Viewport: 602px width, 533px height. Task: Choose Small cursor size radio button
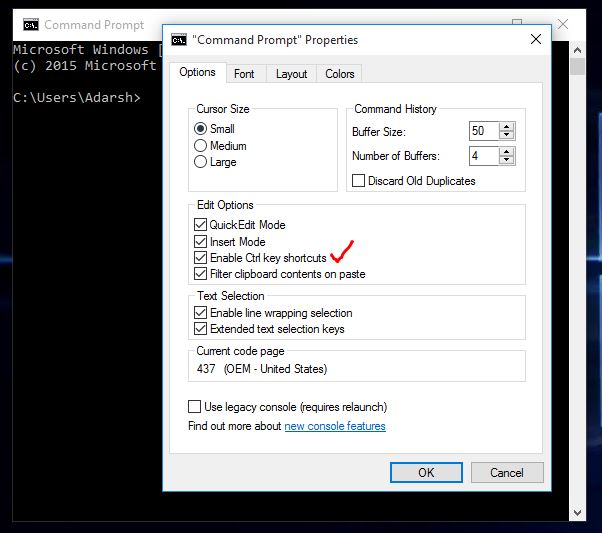[x=201, y=129]
